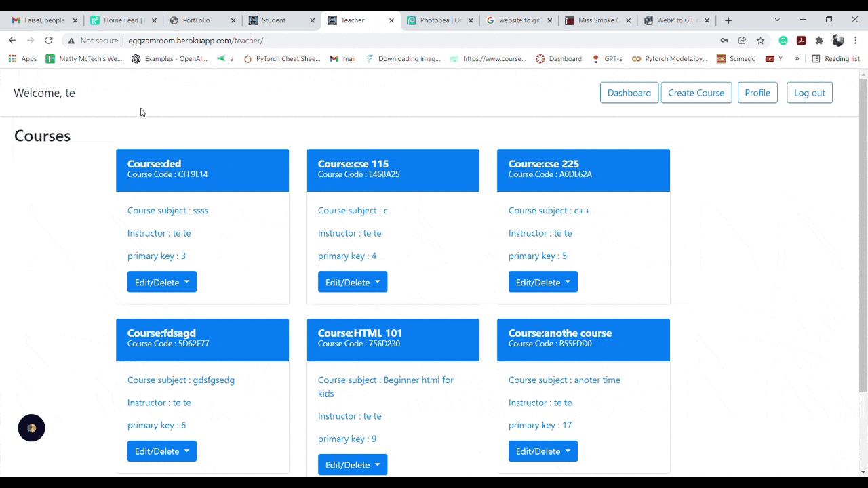The width and height of the screenshot is (868, 488).
Task: Expand Edit/Delete dropdown for anothe course
Action: coord(542,451)
